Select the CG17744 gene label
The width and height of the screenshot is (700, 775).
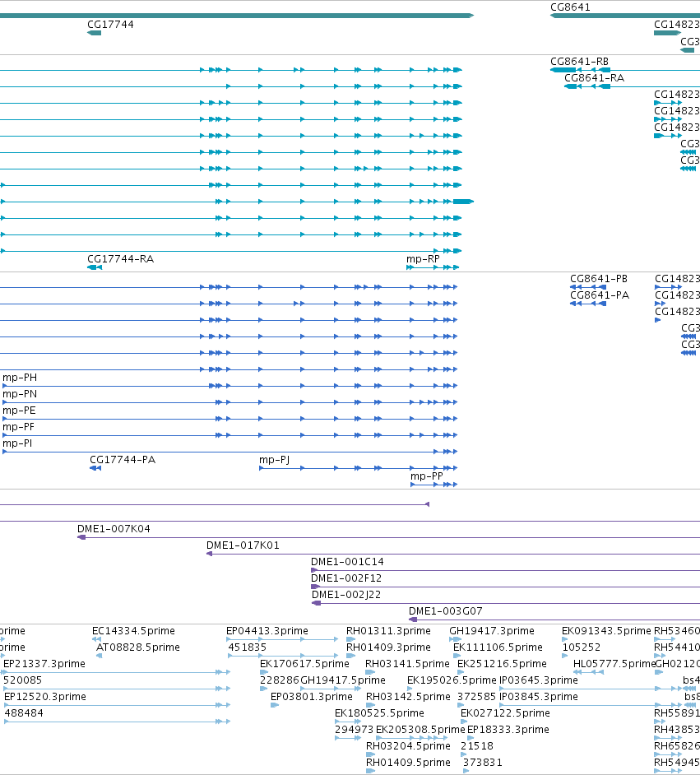[110, 25]
